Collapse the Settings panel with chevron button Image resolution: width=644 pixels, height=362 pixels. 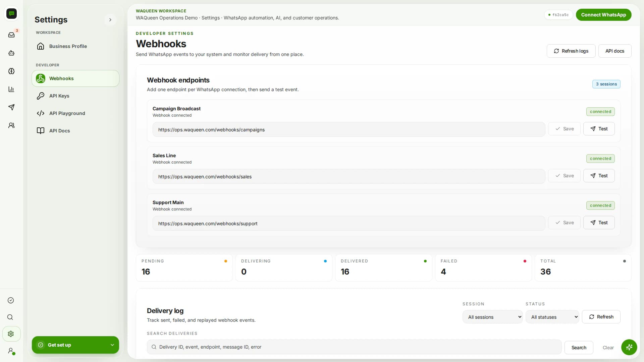[x=110, y=20]
